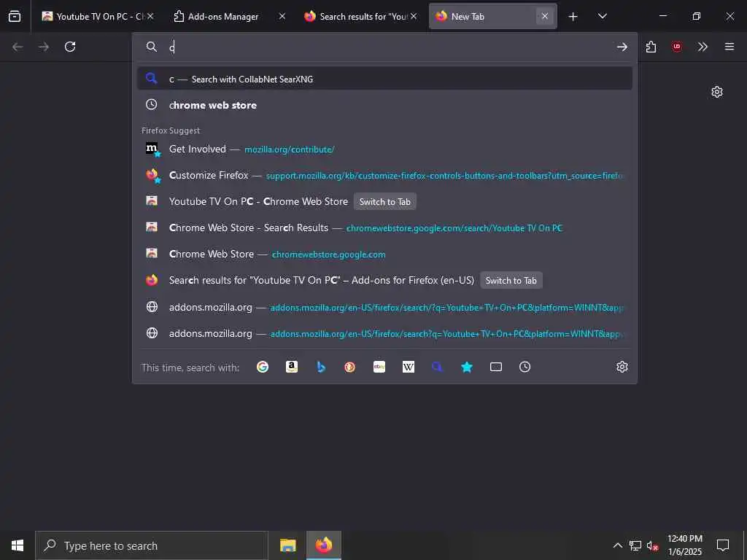The image size is (747, 560).
Task: Open Firefox View icon
Action: pyautogui.click(x=15, y=16)
